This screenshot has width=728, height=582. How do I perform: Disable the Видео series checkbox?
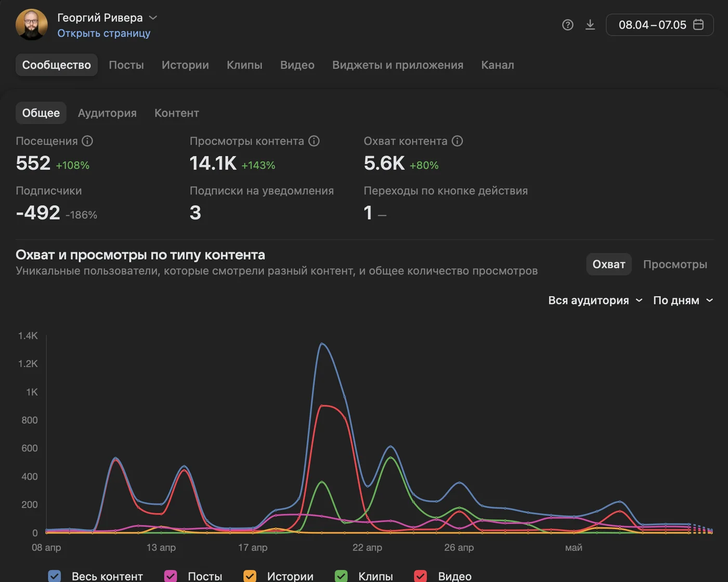(421, 576)
